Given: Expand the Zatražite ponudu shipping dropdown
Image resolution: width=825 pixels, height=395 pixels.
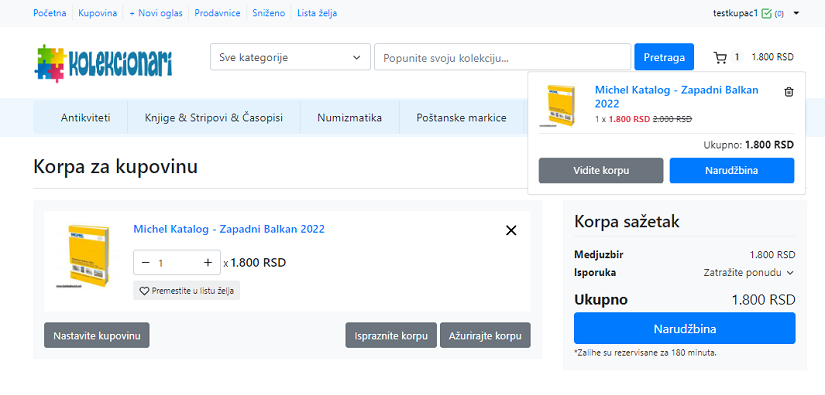Looking at the screenshot, I should click(x=748, y=272).
